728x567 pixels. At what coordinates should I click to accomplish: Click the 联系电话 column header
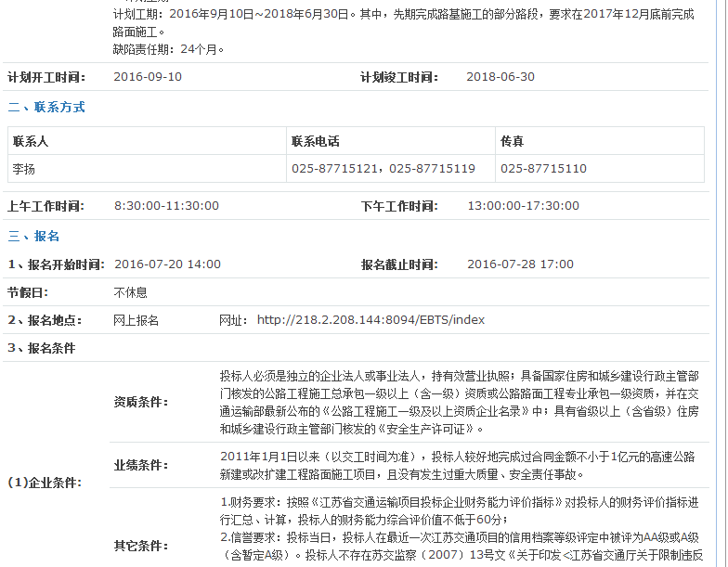click(315, 142)
